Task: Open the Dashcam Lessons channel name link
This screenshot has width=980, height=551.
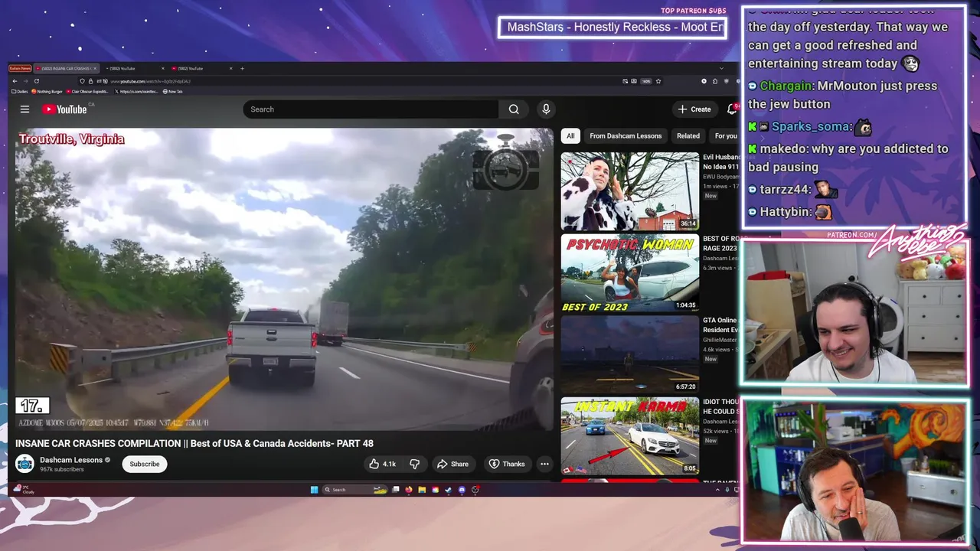Action: pos(71,460)
